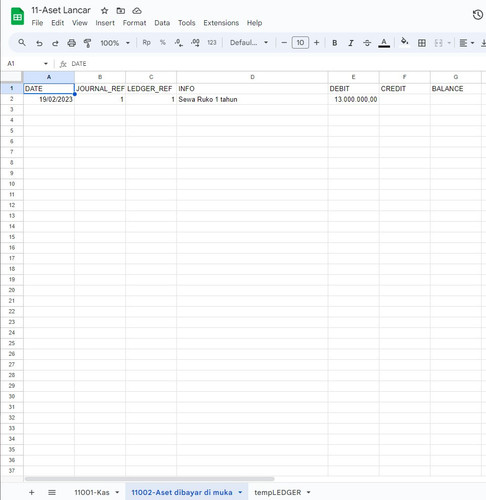486x500 pixels.
Task: Select the 13.000.000,00 debit cell
Action: click(x=353, y=99)
